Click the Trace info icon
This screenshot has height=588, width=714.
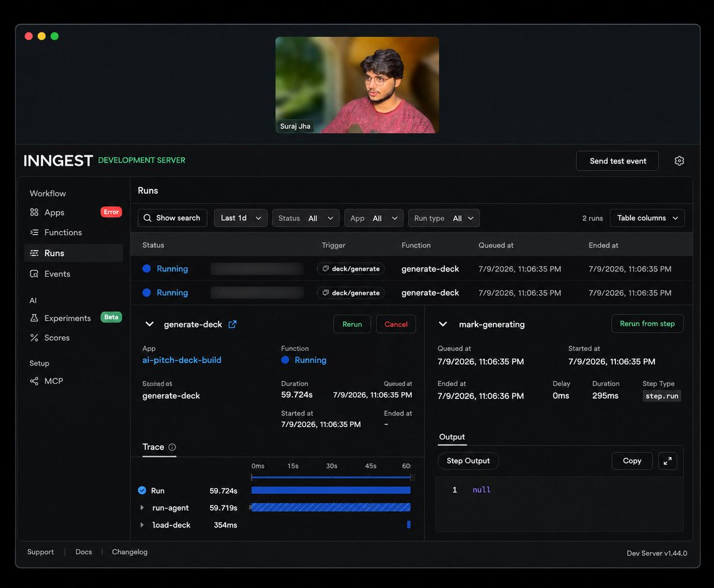[x=172, y=447]
